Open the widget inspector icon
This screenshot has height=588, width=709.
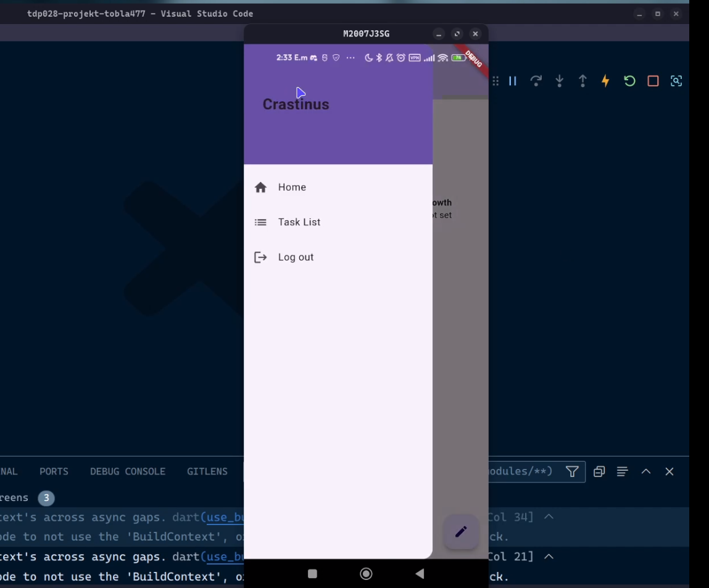click(x=676, y=81)
